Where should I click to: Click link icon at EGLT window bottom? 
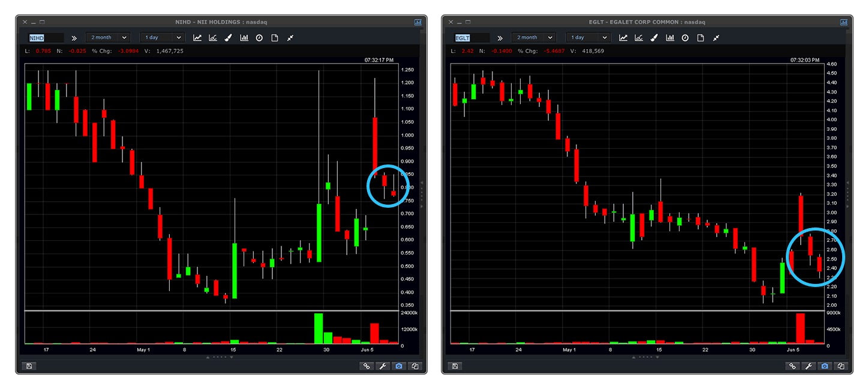pyautogui.click(x=792, y=366)
